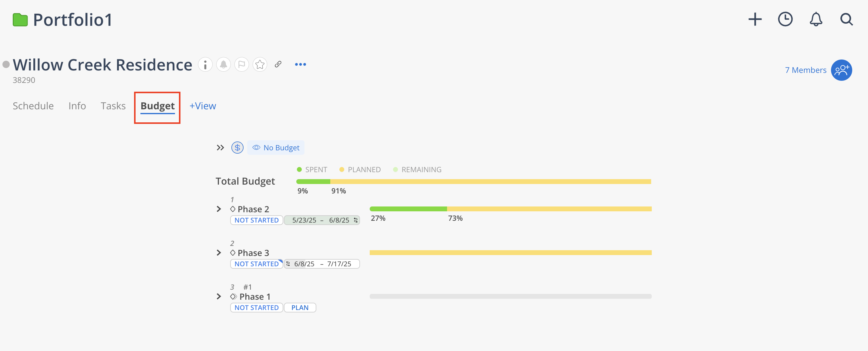Click the 9% spent label
Screen dimensions: 868x351
[x=303, y=191]
